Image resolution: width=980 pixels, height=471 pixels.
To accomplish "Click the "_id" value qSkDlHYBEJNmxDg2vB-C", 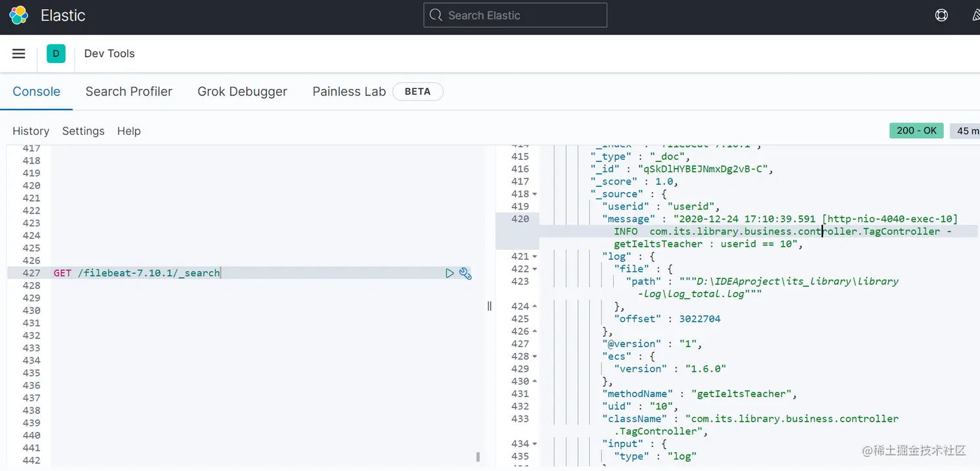I will 705,169.
